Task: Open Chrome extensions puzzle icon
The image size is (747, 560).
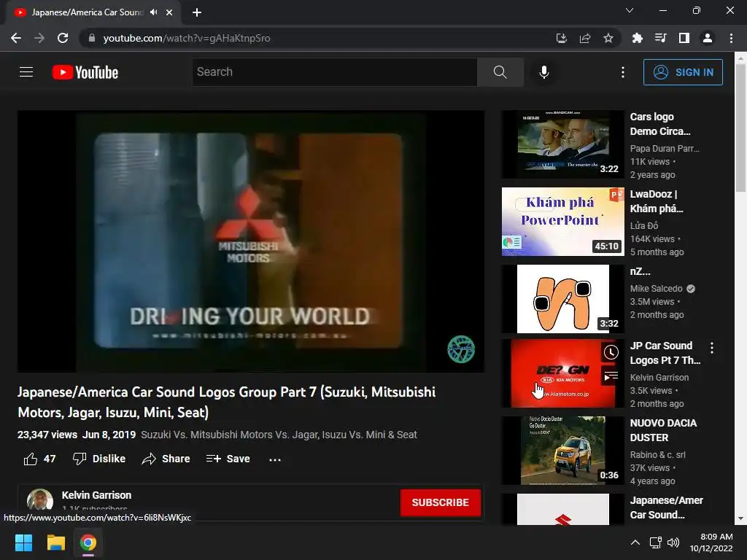Action: [x=637, y=38]
